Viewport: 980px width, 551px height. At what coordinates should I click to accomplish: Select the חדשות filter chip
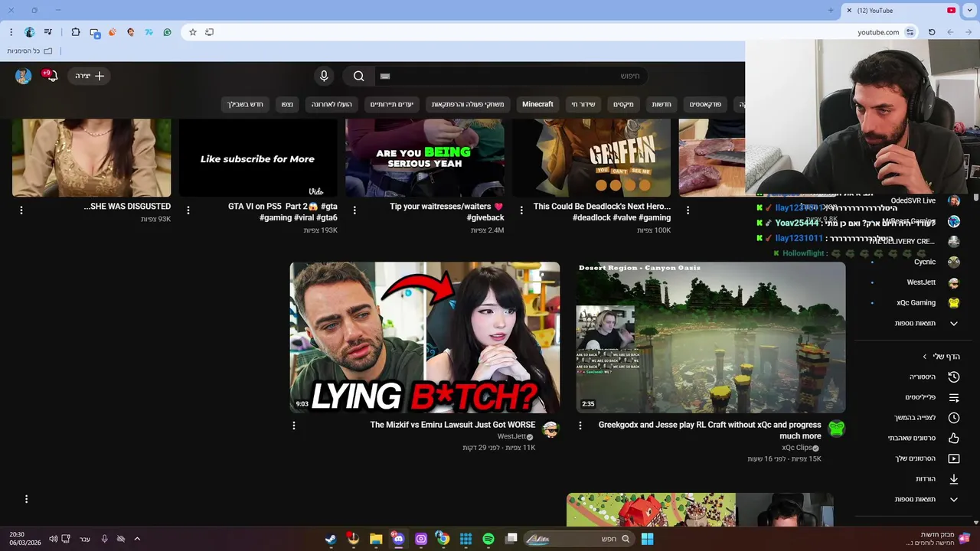pos(661,104)
